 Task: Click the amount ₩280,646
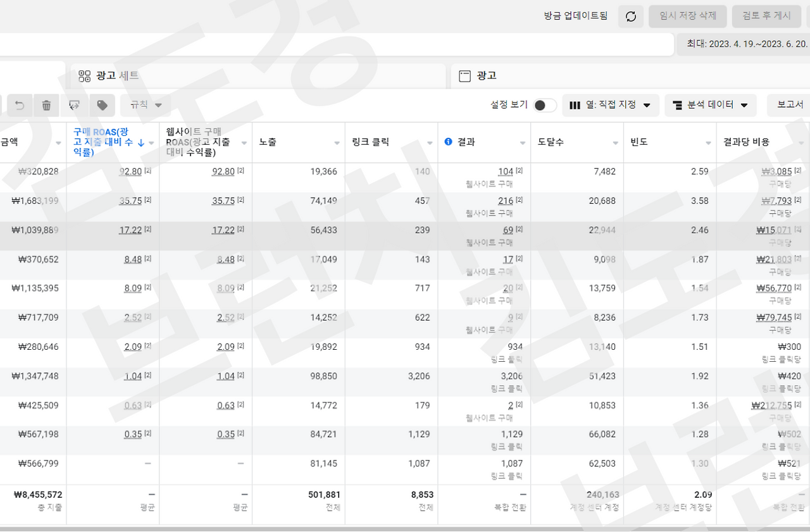39,347
